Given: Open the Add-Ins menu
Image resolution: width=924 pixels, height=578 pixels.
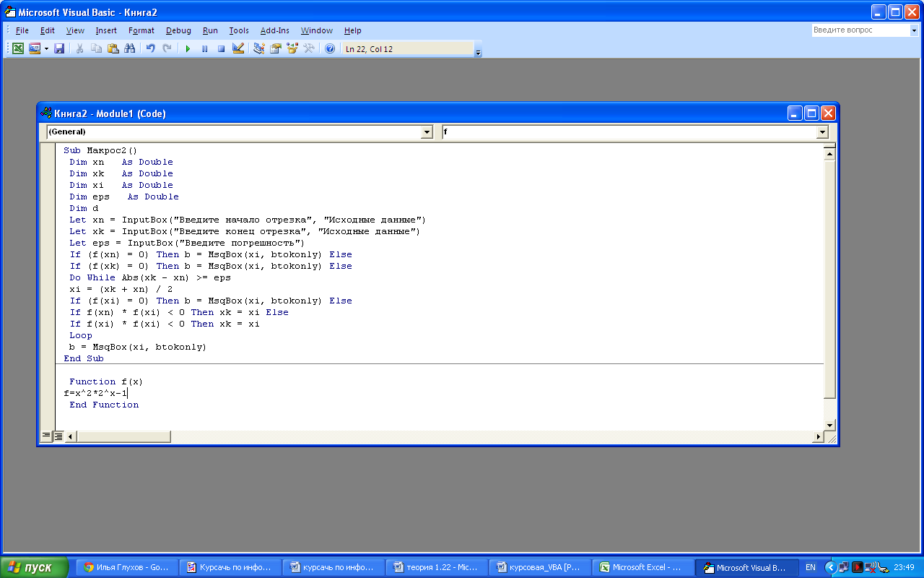Looking at the screenshot, I should [275, 30].
